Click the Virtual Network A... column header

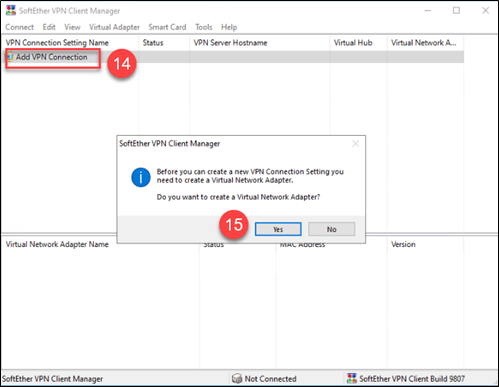(424, 43)
